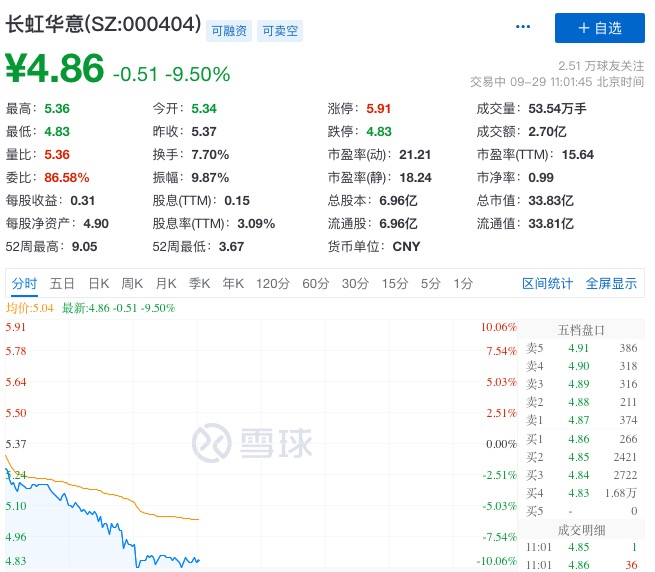Click the 总市值 value 33.83亿
Image resolution: width=655 pixels, height=572 pixels.
click(551, 201)
